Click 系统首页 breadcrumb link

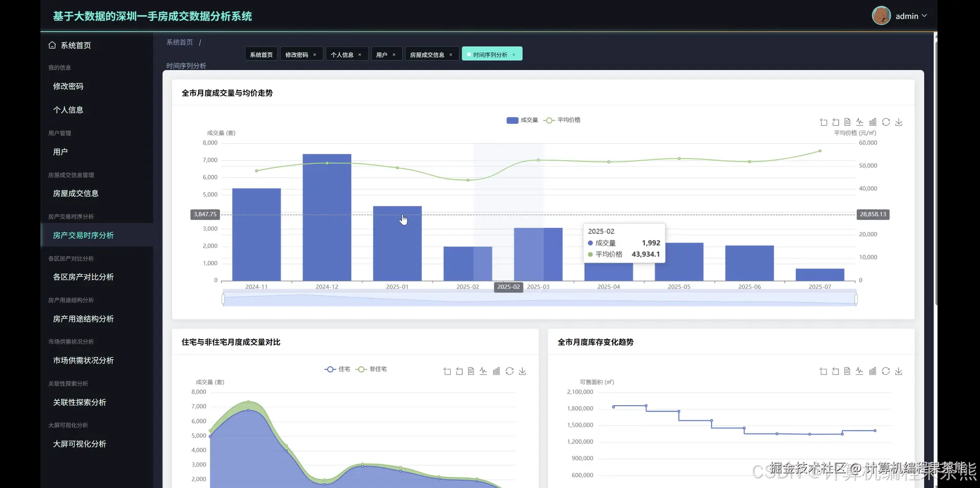[180, 42]
